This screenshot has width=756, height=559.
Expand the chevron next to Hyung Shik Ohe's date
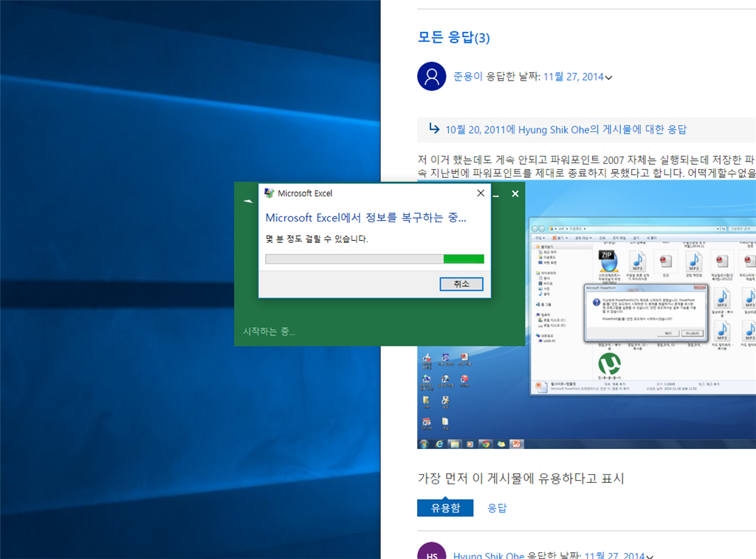pos(650,556)
